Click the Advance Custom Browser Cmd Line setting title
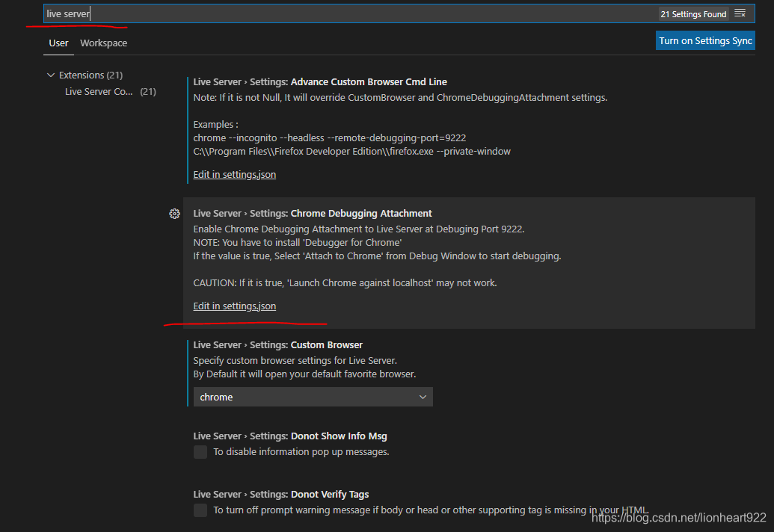Screen dimensions: 774x532 (320, 82)
